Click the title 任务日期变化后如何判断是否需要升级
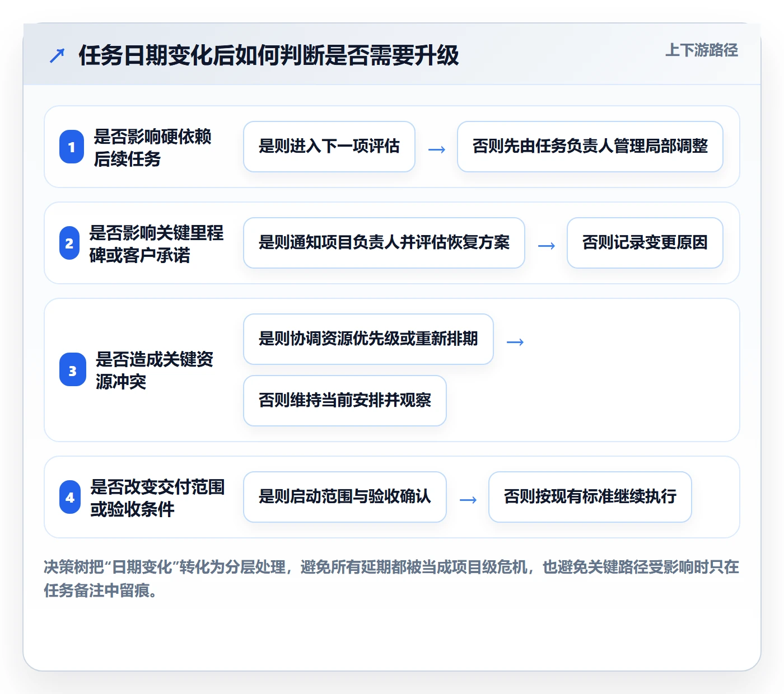Image resolution: width=784 pixels, height=694 pixels. pyautogui.click(x=269, y=55)
